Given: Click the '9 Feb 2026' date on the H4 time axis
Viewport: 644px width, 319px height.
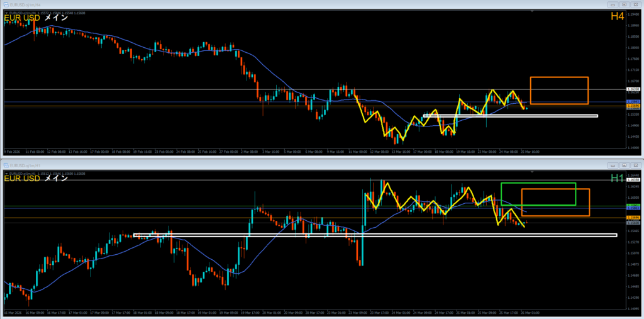Looking at the screenshot, I should [11, 152].
